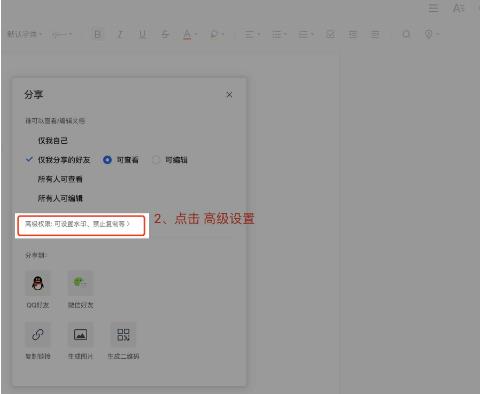Toggle italic formatting in the toolbar
This screenshot has width=480, height=394.
click(x=120, y=34)
